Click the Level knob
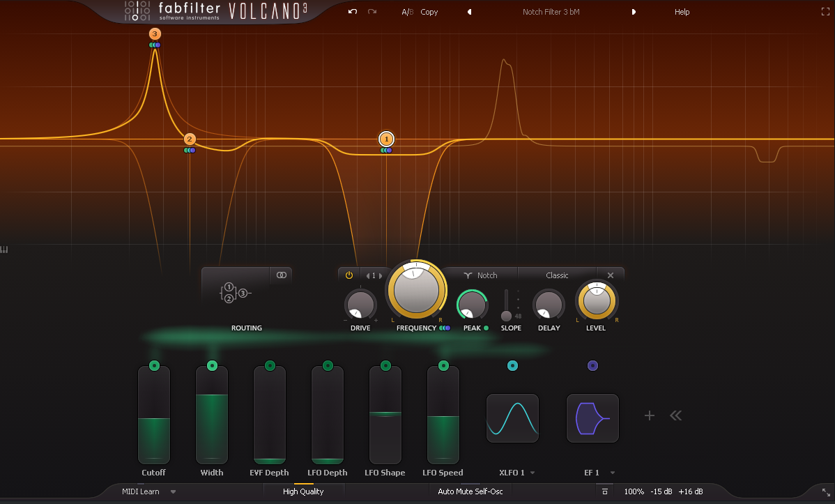Screen dimensions: 835x504 pyautogui.click(x=597, y=301)
